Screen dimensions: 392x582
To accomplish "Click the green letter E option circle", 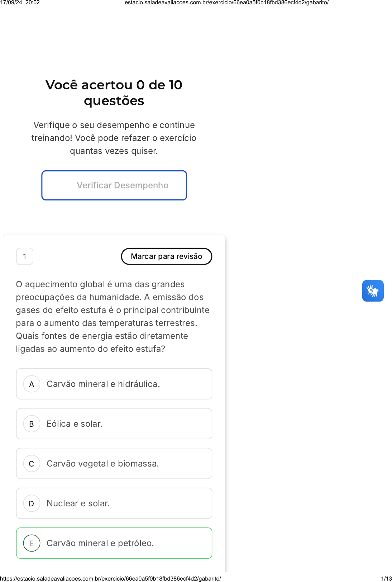I will coord(32,543).
